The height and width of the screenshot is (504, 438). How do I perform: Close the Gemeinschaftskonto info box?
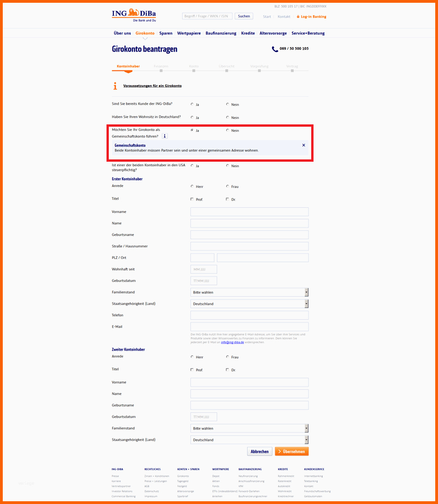tap(303, 145)
